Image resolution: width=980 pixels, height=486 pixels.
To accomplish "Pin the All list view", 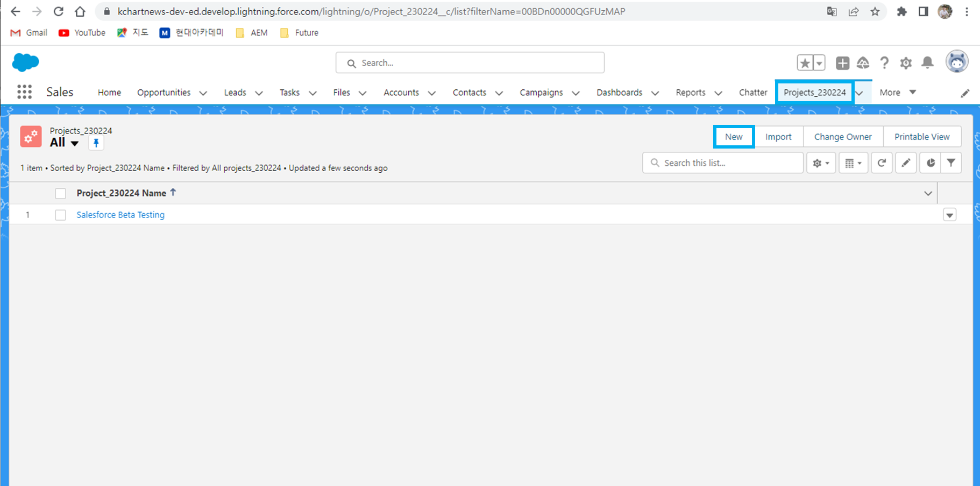I will point(96,143).
